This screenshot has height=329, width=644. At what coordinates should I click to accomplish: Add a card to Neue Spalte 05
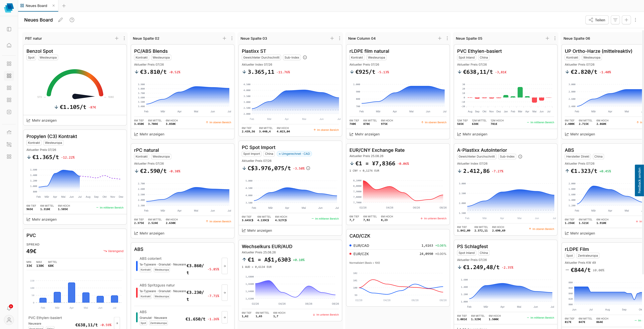pos(547,38)
